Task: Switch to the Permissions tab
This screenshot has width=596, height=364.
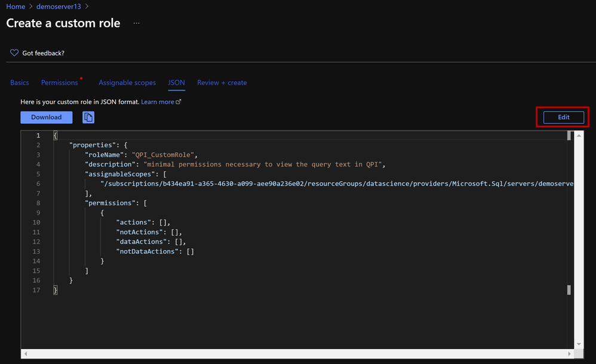Action: tap(59, 82)
